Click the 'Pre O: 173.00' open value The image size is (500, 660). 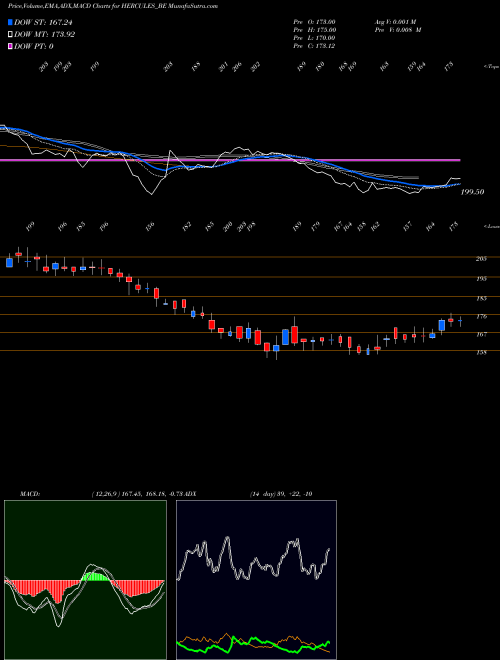click(x=314, y=21)
